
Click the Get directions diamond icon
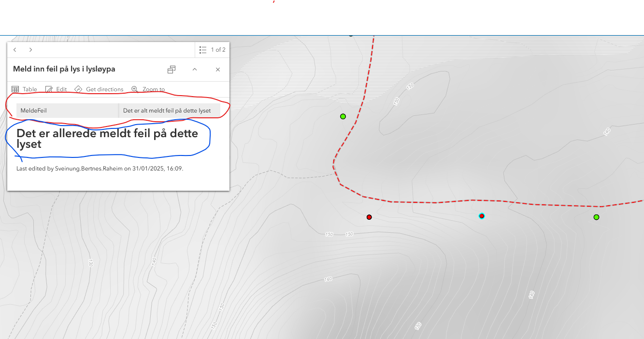click(78, 89)
